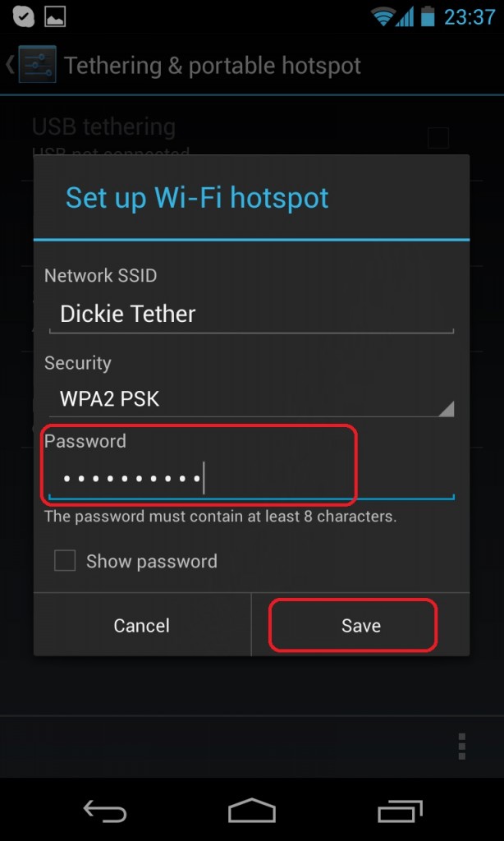Viewport: 504px width, 841px height.
Task: Tap the battery status icon
Action: [x=428, y=16]
